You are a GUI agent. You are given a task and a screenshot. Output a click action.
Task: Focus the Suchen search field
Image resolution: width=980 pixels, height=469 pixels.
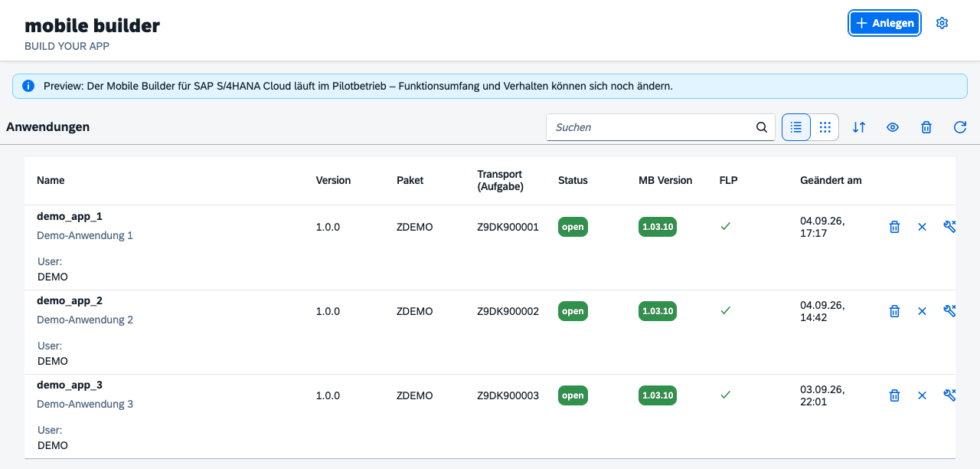(x=651, y=127)
